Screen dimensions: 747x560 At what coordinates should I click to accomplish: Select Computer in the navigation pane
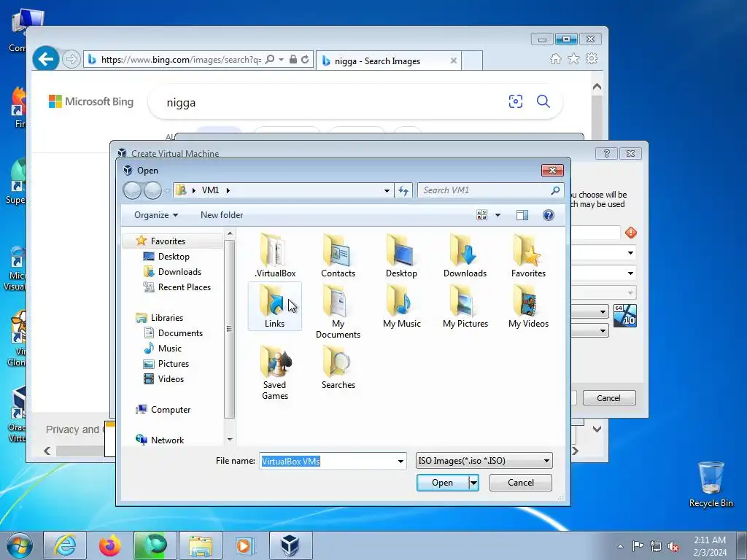coord(171,410)
